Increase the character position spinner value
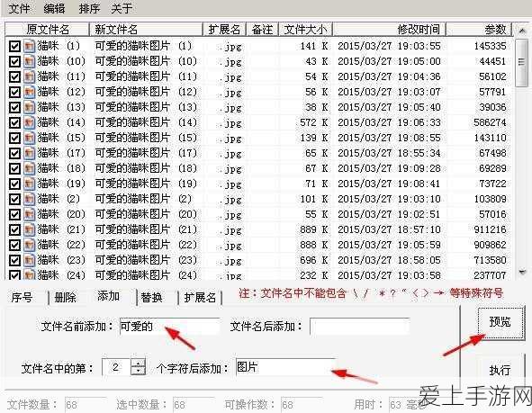Screen dimensions: 532x413 [x=138, y=363]
